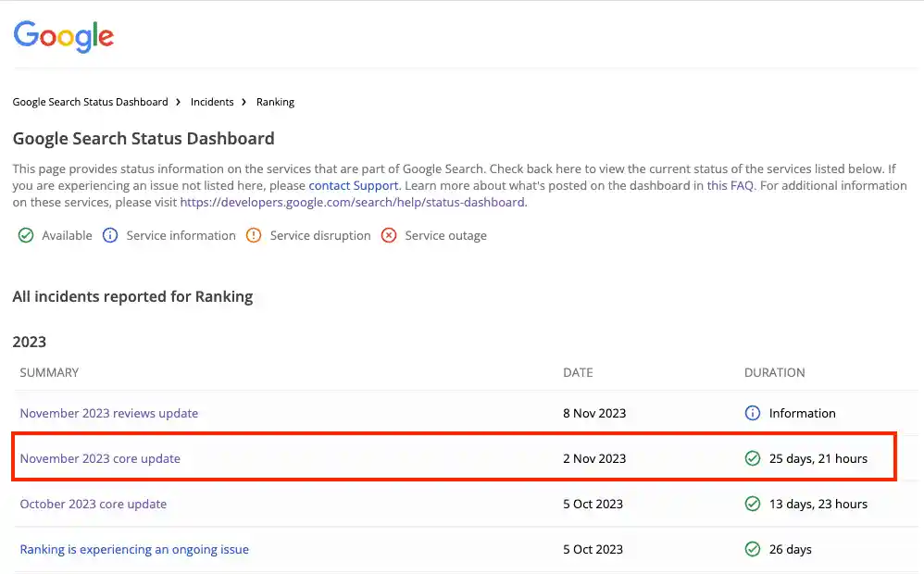Click the 25 days, 21 hours duration
924x574 pixels.
(x=818, y=458)
